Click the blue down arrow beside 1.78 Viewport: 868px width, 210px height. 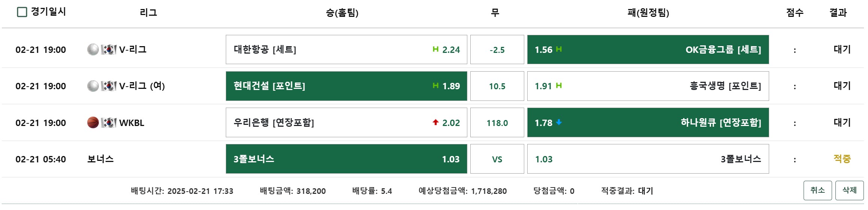click(559, 122)
